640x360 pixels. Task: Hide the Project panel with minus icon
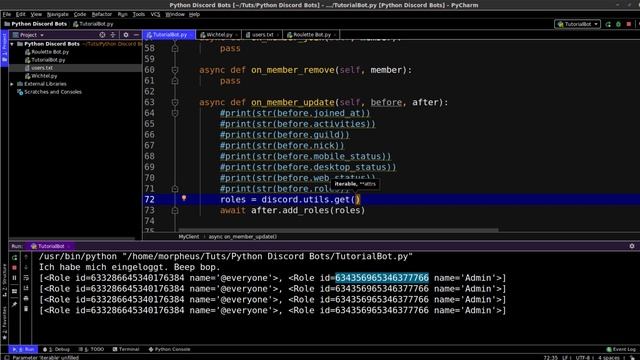[x=136, y=35]
